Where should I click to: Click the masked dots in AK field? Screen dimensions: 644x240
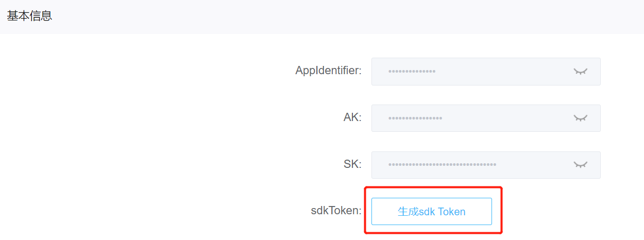coord(415,118)
